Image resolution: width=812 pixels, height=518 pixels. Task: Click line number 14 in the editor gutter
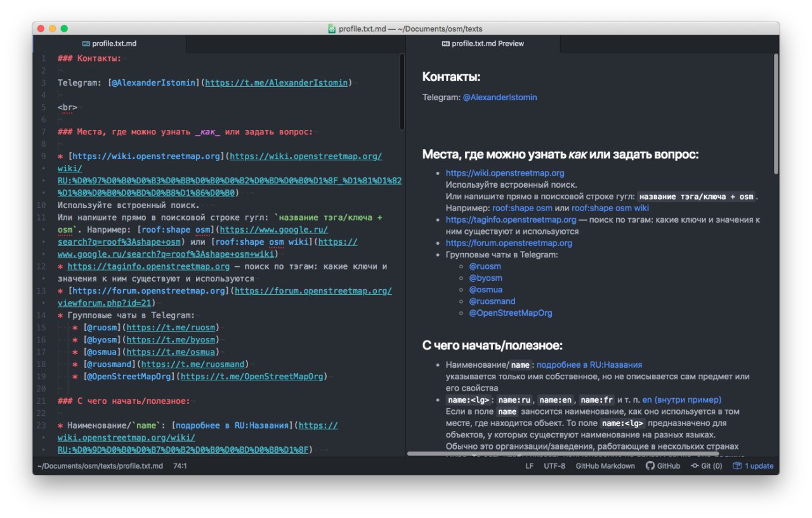[41, 315]
